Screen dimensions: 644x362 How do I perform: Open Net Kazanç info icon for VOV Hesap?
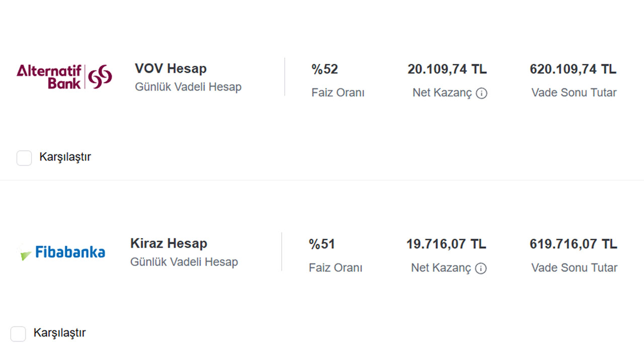[481, 93]
